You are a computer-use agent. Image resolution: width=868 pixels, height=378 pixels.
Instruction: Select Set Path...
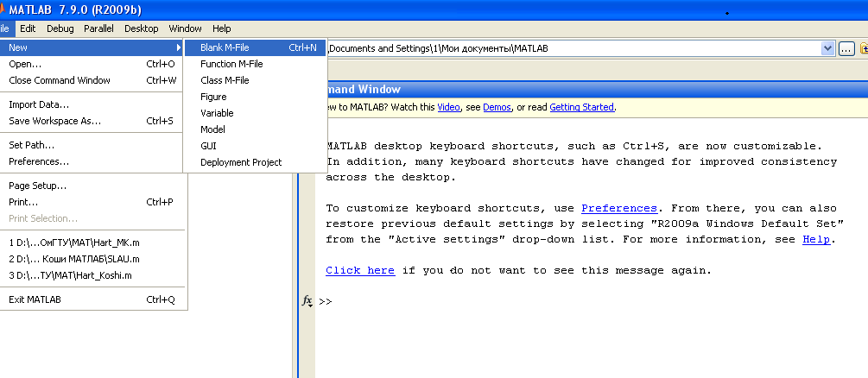click(x=92, y=145)
